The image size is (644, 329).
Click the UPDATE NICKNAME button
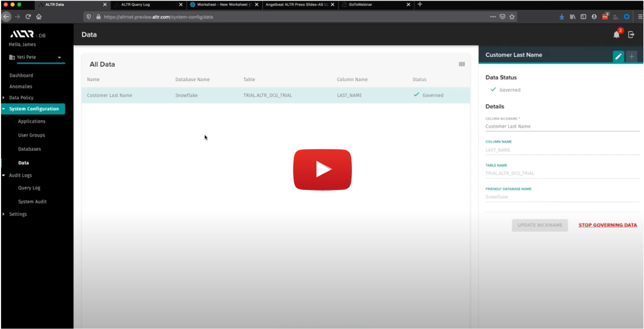click(540, 225)
